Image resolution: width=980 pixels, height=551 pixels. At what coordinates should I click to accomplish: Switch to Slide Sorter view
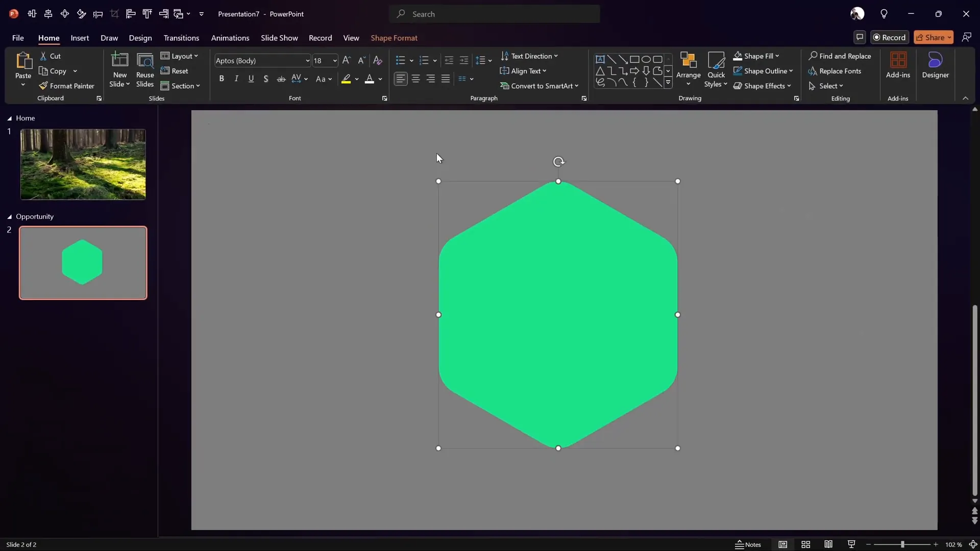click(805, 544)
